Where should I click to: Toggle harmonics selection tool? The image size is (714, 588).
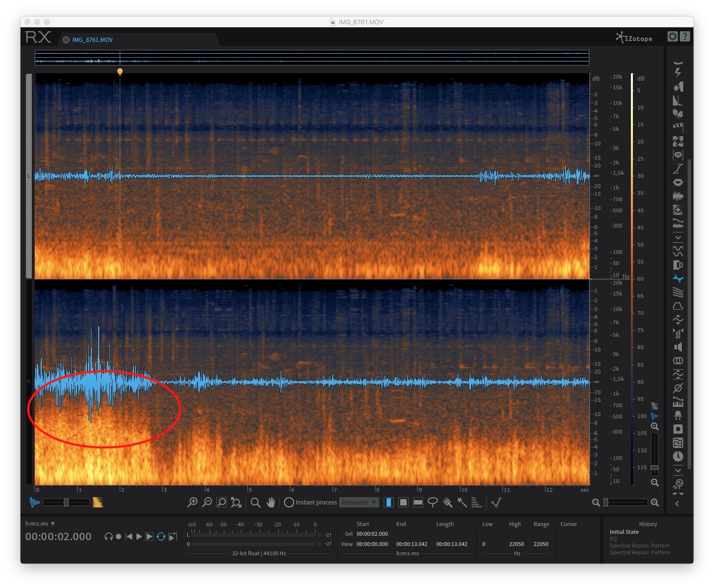(476, 502)
